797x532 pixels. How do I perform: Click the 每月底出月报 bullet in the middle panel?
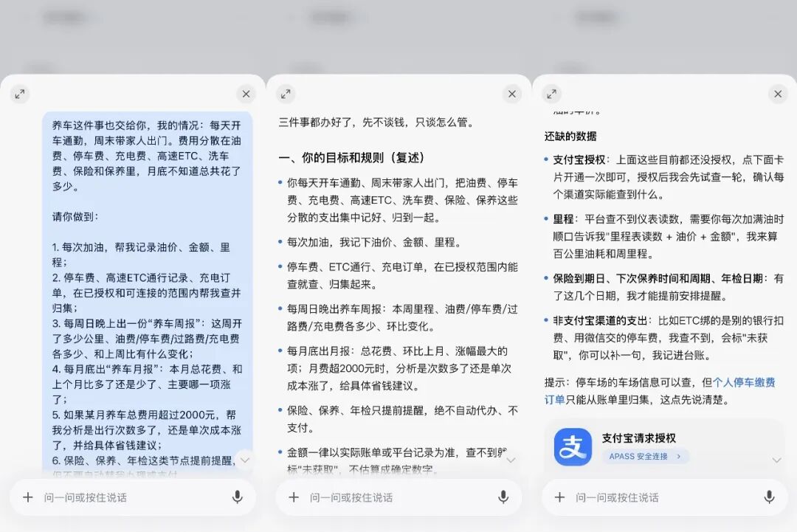[x=400, y=368]
